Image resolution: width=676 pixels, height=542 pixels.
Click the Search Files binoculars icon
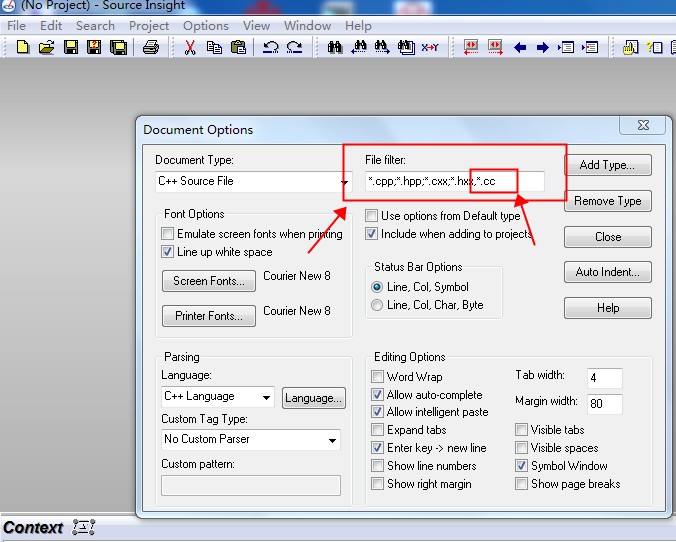(406, 47)
